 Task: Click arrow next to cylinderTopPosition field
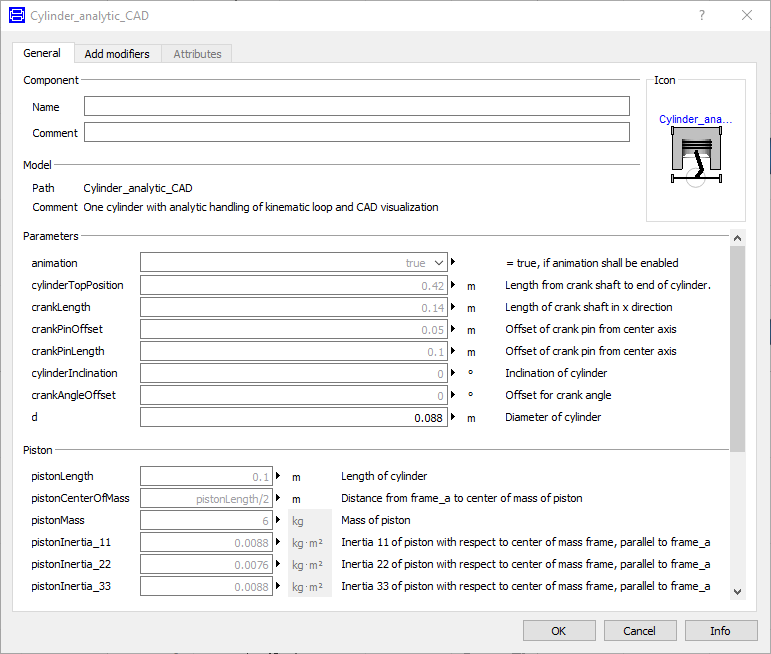(453, 285)
